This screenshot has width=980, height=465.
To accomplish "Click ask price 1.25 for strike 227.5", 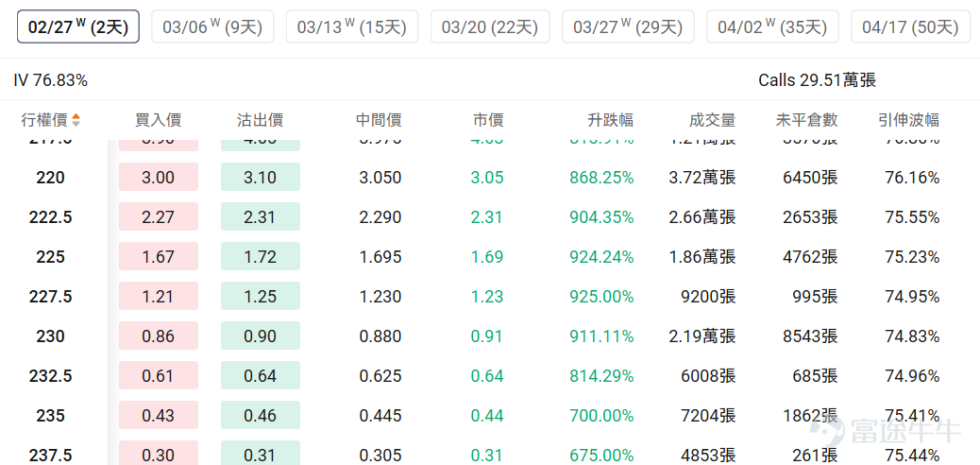I will pyautogui.click(x=260, y=296).
